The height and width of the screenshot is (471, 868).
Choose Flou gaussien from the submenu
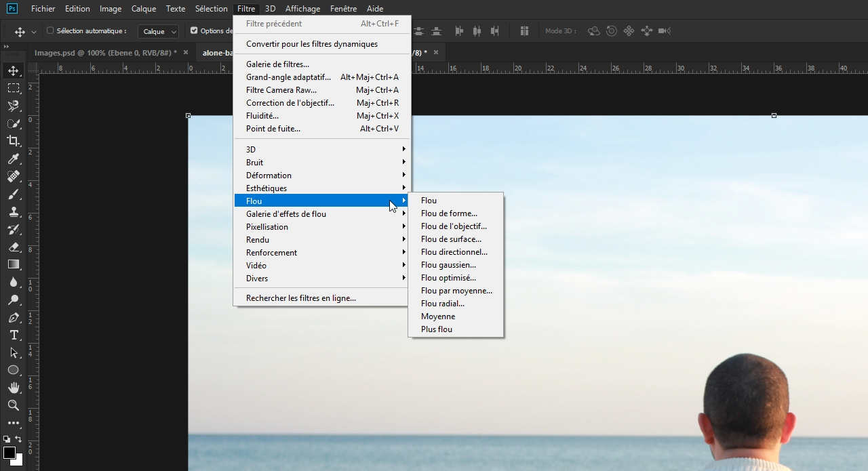click(x=448, y=265)
